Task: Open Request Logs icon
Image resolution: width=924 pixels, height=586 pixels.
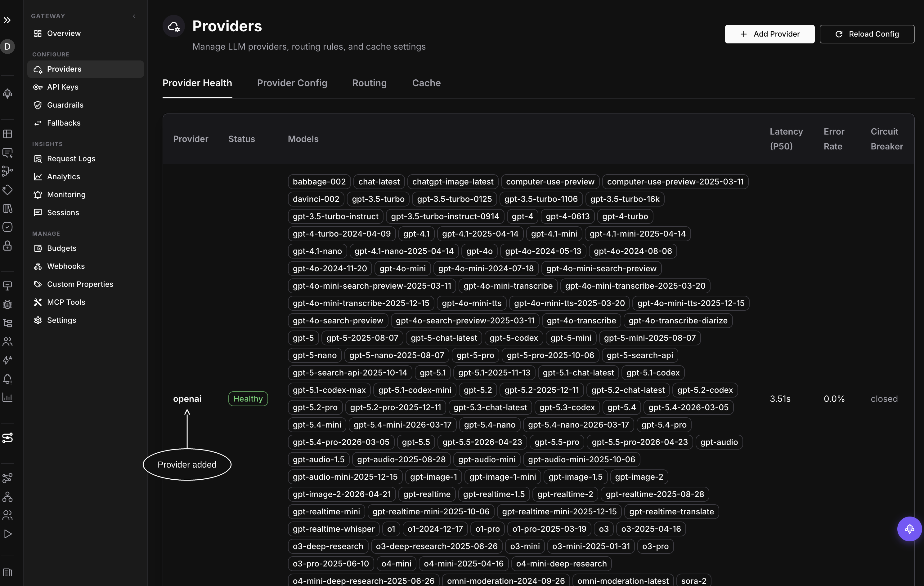Action: tap(38, 159)
